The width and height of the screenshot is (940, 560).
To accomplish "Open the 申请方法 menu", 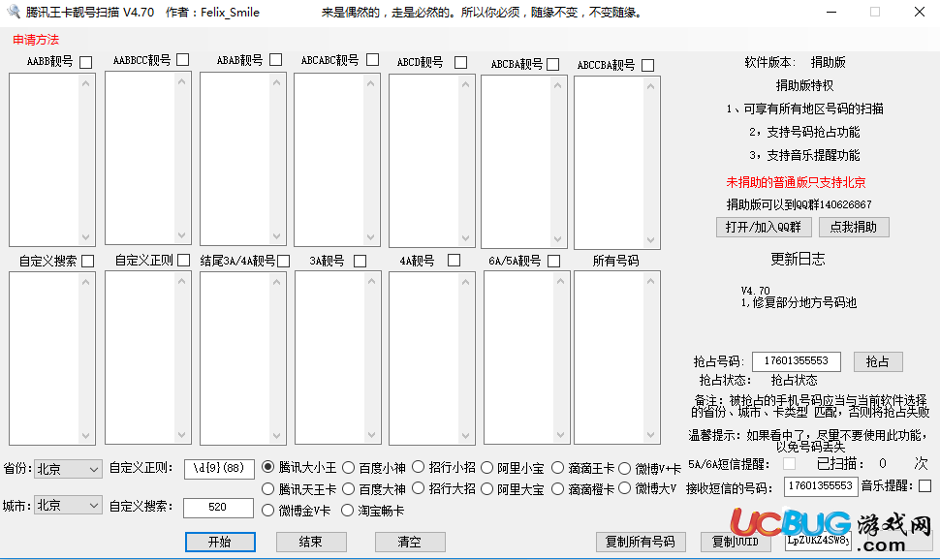I will pyautogui.click(x=36, y=40).
